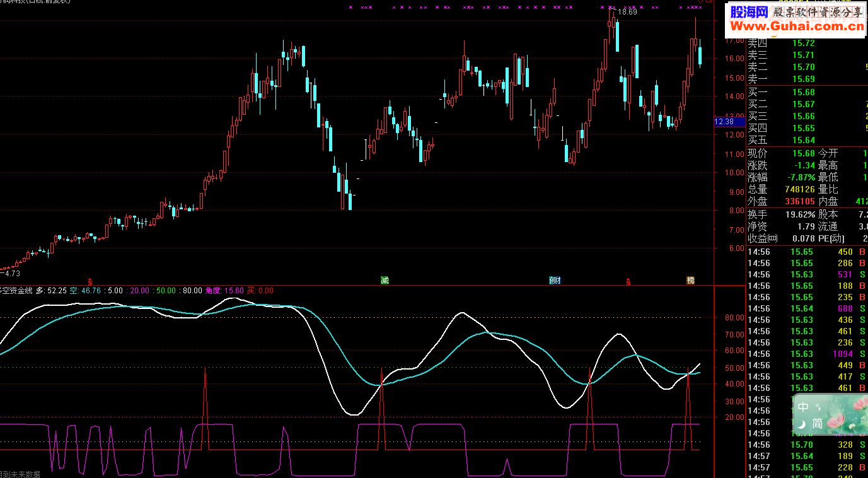This screenshot has height=478, width=868.
Task: Switch the 简 simplified character mode
Action: point(818,424)
